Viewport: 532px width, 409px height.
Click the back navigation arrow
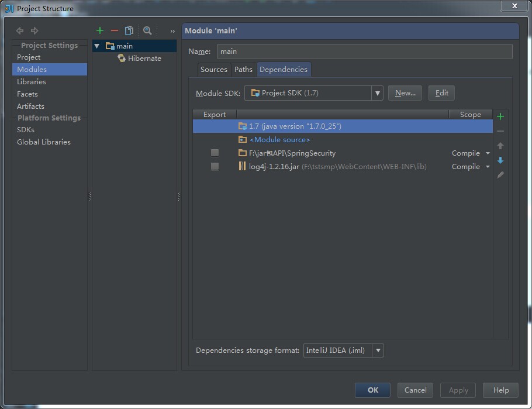pos(20,31)
